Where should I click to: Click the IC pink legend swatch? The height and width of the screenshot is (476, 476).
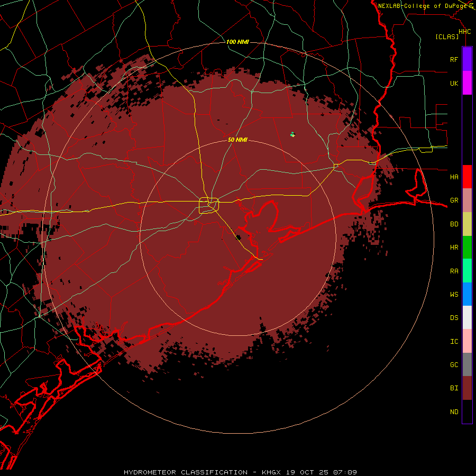(467, 341)
